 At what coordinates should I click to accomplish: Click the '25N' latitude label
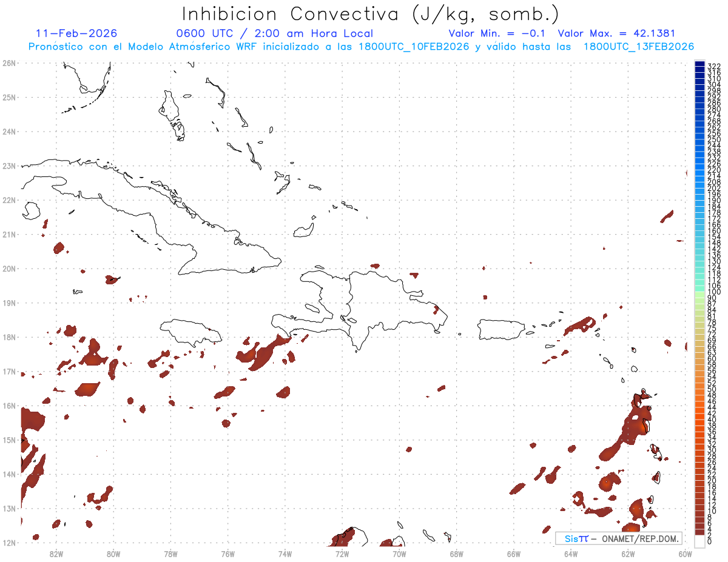pyautogui.click(x=8, y=97)
